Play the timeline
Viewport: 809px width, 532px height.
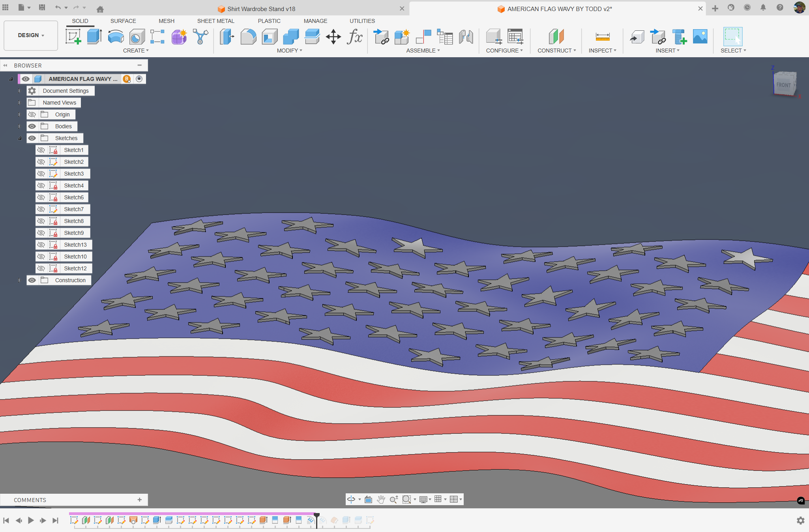31,521
